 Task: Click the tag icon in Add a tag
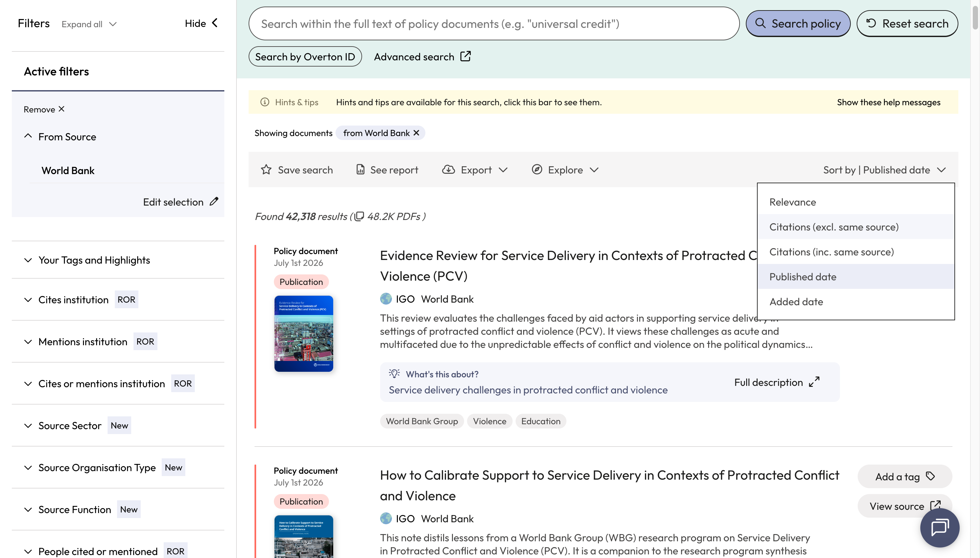point(930,476)
